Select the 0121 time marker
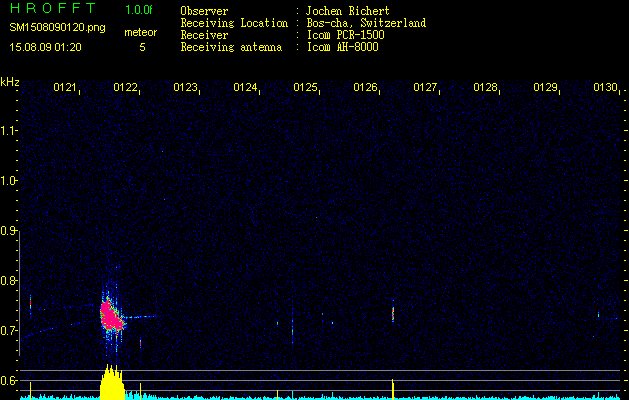The width and height of the screenshot is (629, 400). (65, 87)
